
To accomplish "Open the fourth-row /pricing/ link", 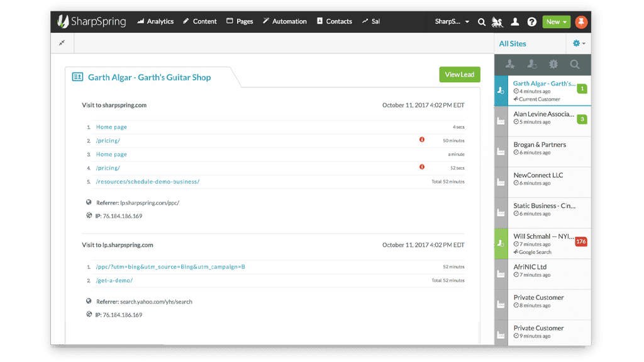I will tap(108, 168).
